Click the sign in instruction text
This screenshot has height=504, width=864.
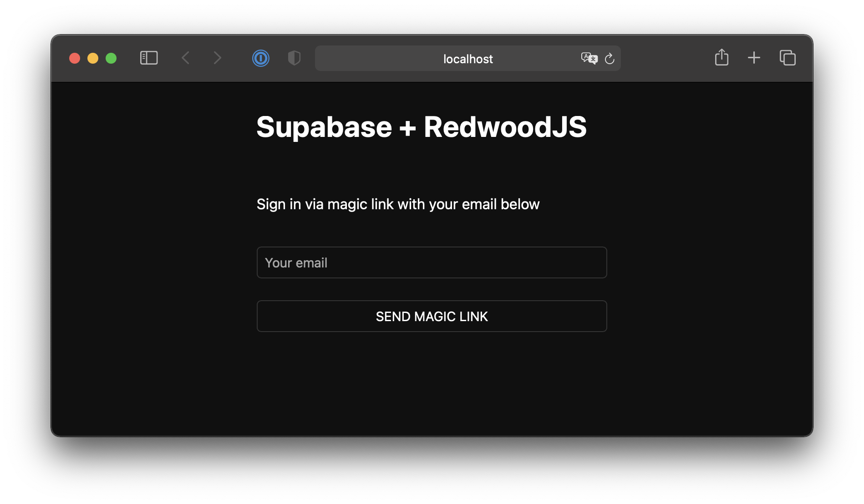pos(398,204)
